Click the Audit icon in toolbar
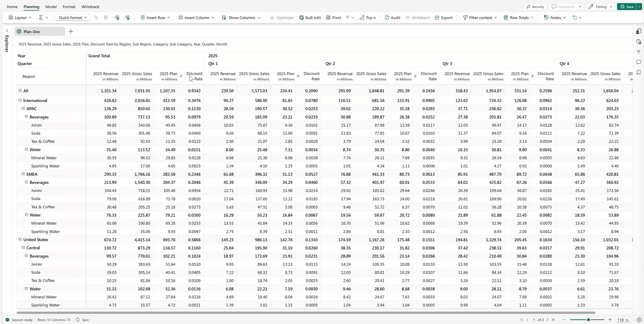Screen dimensions: 644x324 pos(387,18)
